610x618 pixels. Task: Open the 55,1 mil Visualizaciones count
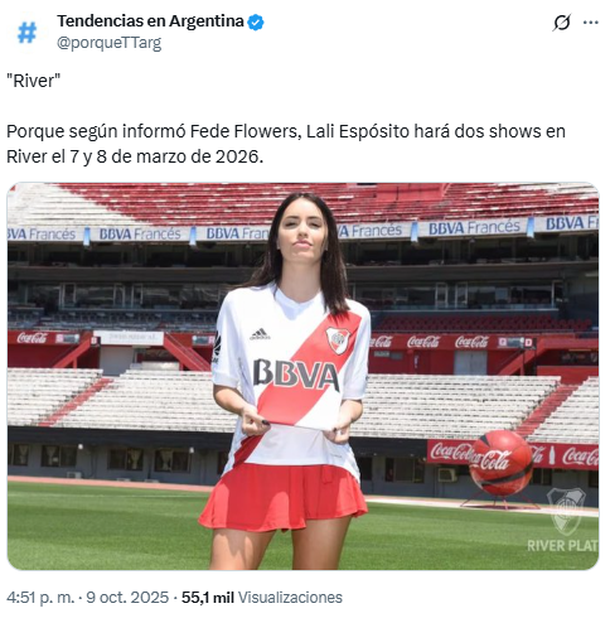click(262, 598)
